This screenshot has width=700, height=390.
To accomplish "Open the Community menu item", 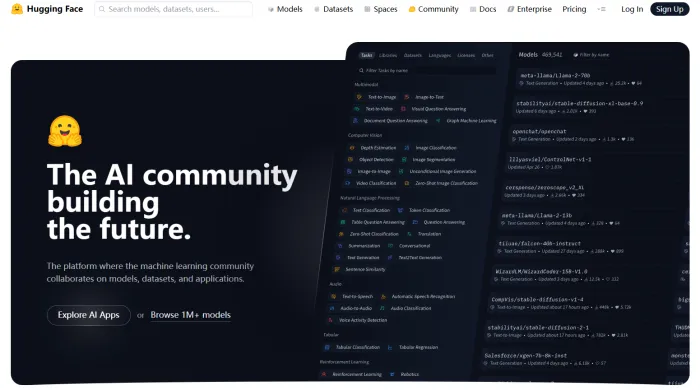I will (438, 9).
